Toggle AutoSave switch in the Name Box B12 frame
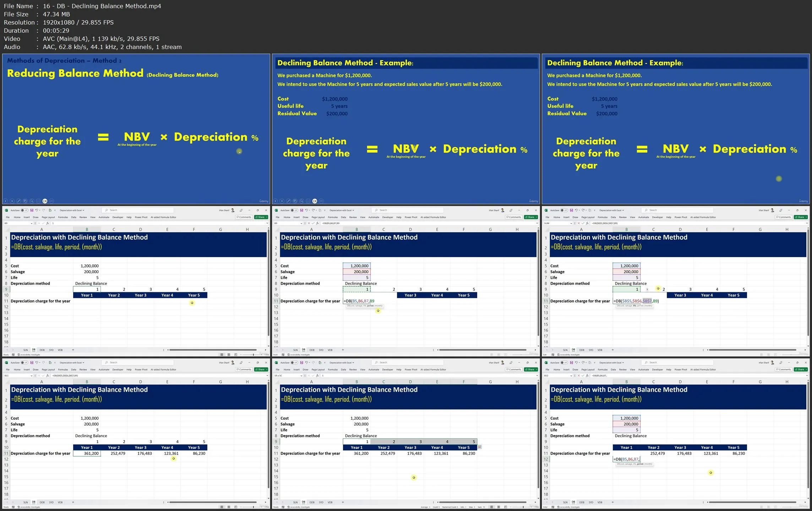Image resolution: width=812 pixels, height=511 pixels. pyautogui.click(x=564, y=363)
